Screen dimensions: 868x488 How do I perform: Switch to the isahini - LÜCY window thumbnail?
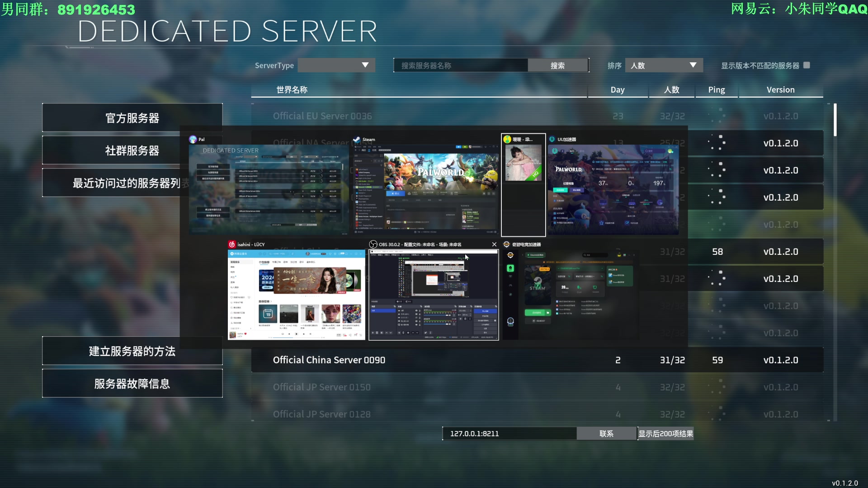tap(297, 295)
